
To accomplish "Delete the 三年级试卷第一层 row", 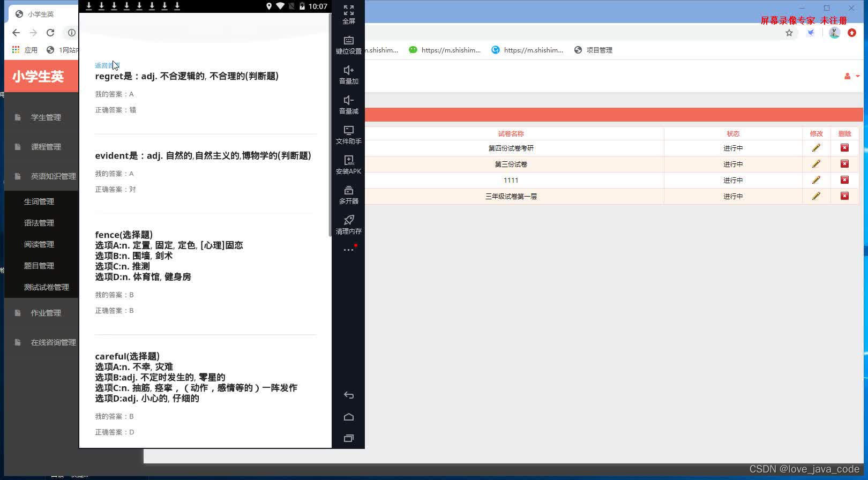I will 844,196.
